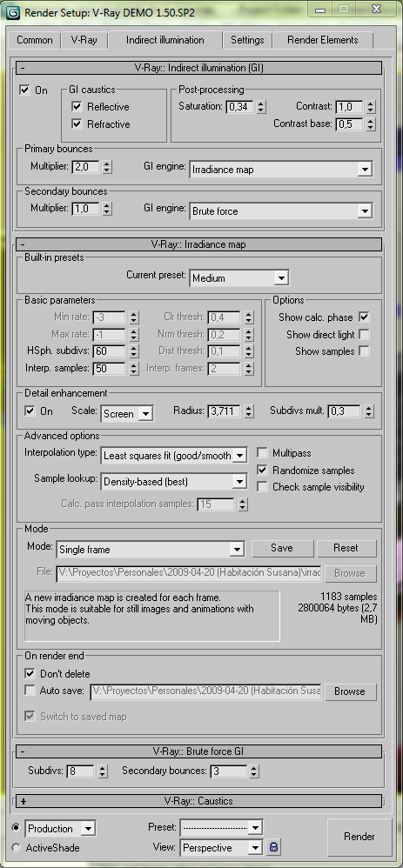Open Detail enhancement Scale dropdown

127,413
